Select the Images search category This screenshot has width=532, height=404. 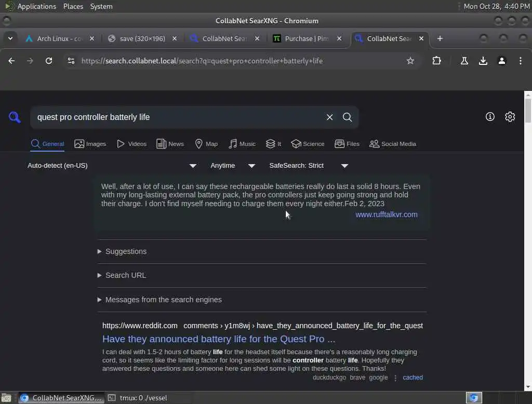(90, 144)
